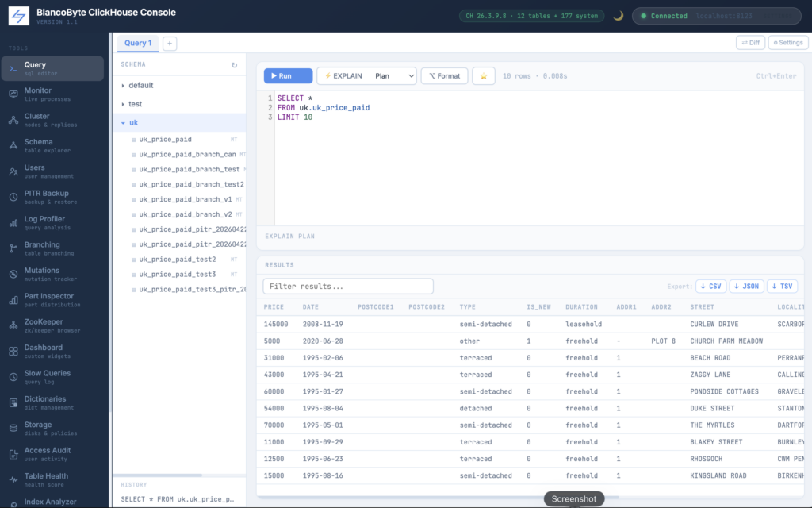
Task: Save query with the star favorite button
Action: (483, 75)
